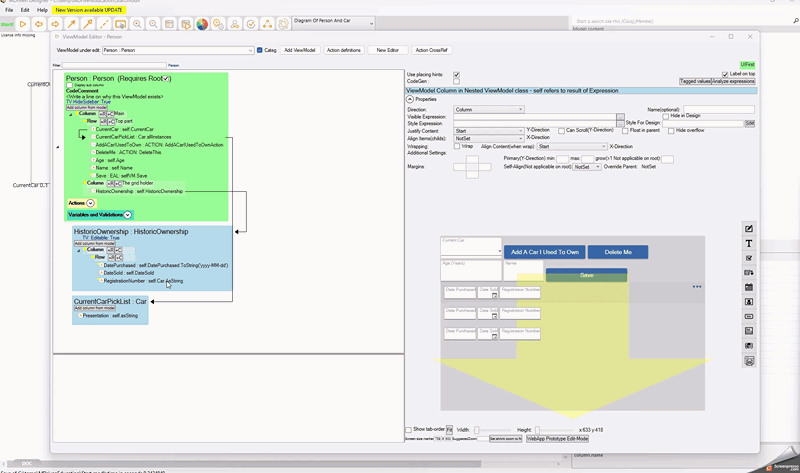Click the back arrow toolbar icon

click(40, 23)
